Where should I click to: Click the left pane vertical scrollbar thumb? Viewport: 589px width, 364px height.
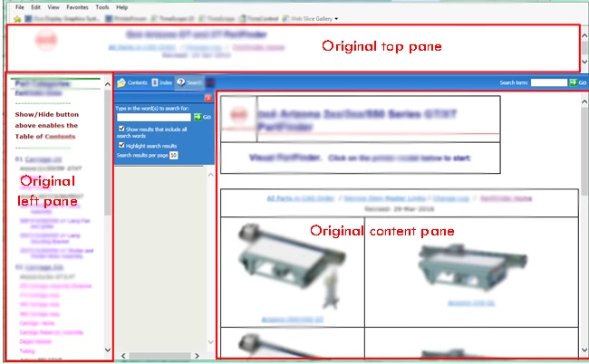click(108, 152)
